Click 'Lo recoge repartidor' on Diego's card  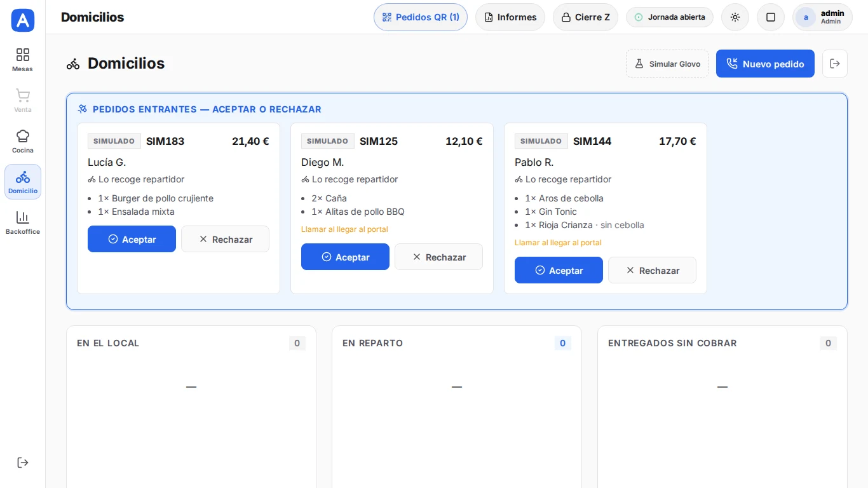pos(349,179)
